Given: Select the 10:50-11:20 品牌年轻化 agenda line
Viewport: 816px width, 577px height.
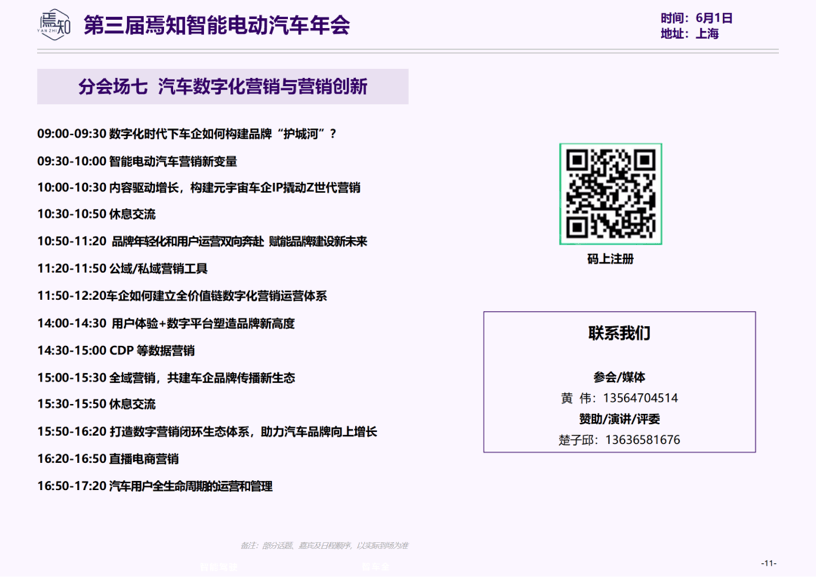Looking at the screenshot, I should (x=202, y=241).
